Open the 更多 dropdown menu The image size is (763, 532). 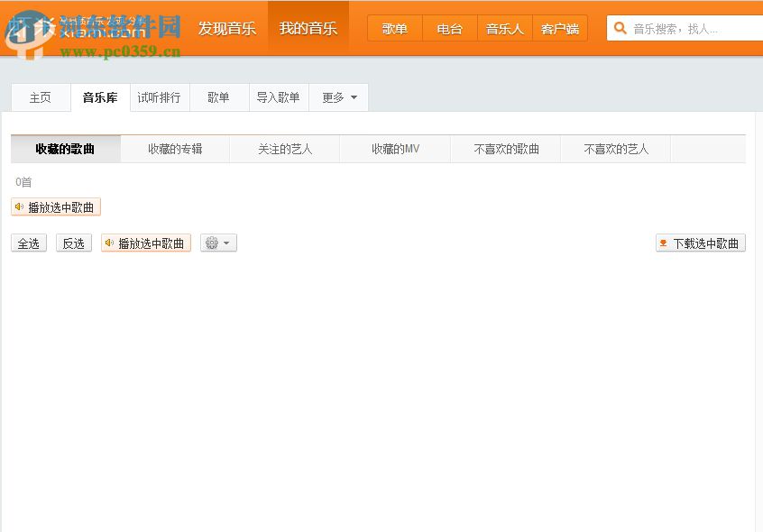(x=339, y=96)
